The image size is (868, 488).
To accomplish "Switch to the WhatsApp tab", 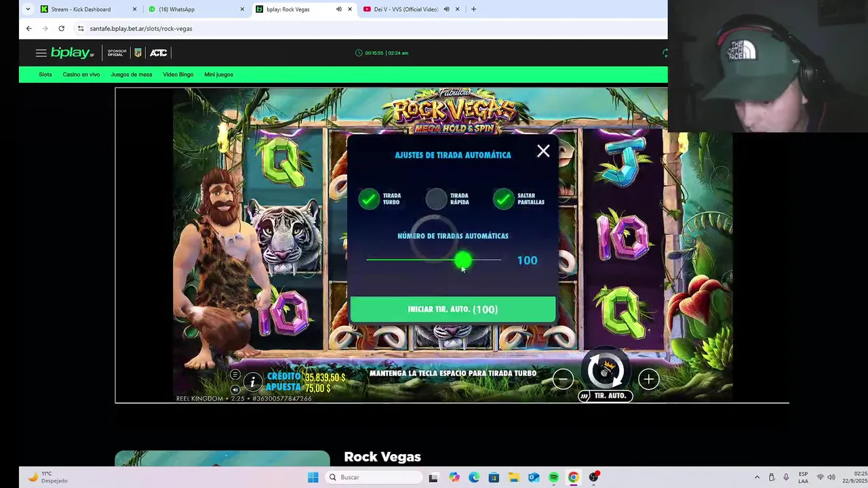I will point(176,9).
